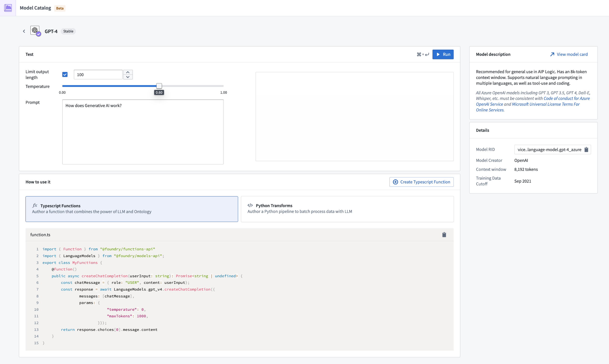Click the fx icon on Typescript Functions
This screenshot has width=609, height=364.
tap(35, 205)
